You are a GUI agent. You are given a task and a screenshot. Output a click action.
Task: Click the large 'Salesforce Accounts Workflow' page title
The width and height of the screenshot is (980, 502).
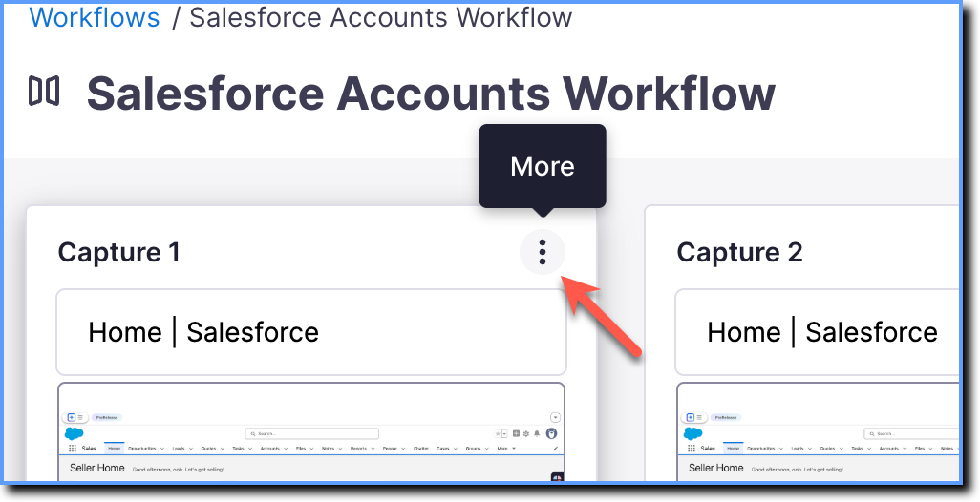[431, 93]
